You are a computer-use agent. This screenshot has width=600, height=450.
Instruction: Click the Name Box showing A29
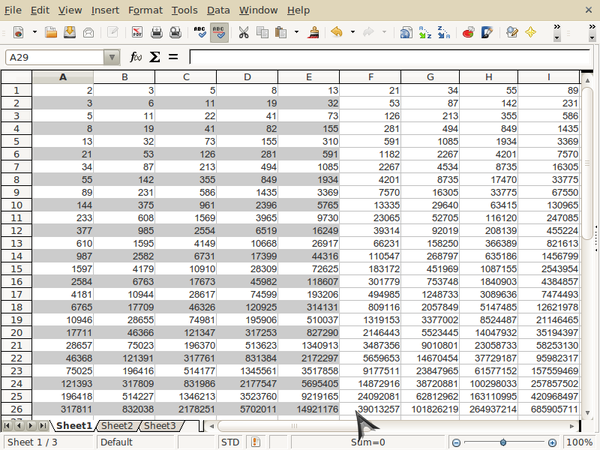[x=54, y=57]
